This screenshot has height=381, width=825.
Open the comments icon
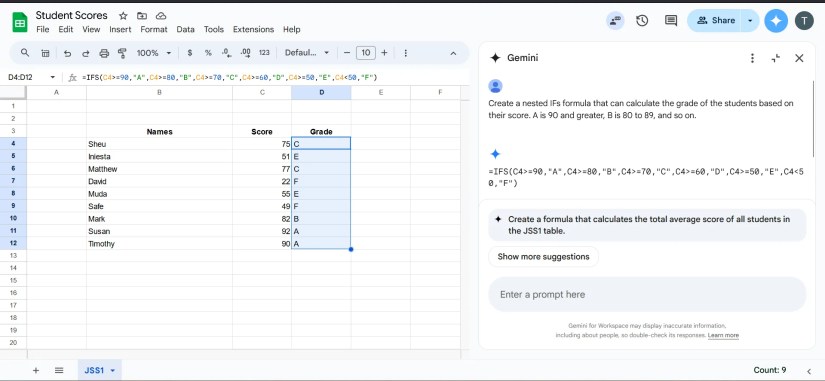671,21
